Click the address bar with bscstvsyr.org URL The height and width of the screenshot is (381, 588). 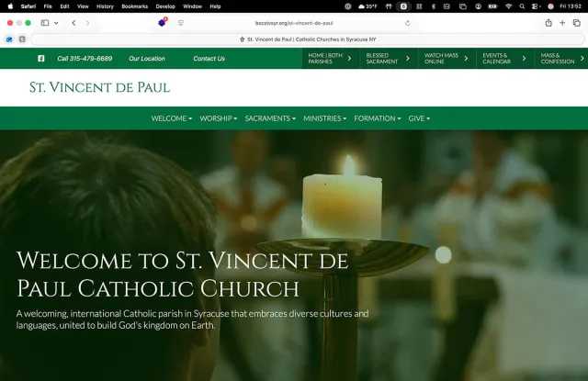click(294, 23)
